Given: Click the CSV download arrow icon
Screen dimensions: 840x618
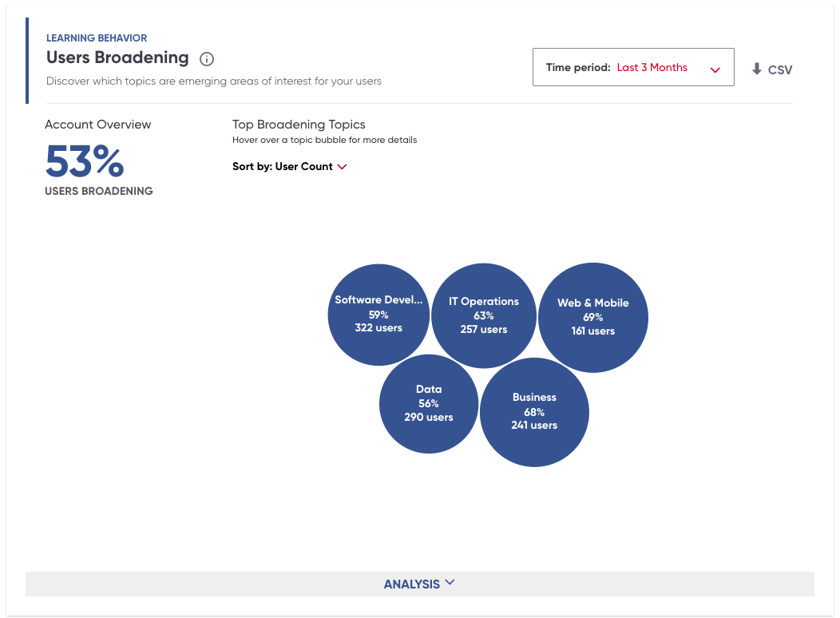Looking at the screenshot, I should (756, 69).
